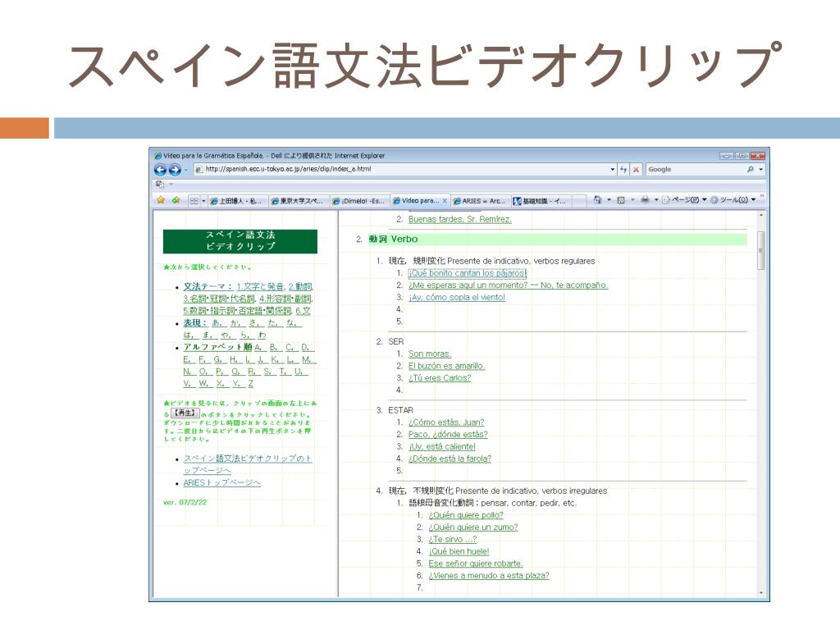This screenshot has width=840, height=630.
Task: Click the あ expression index link
Action: pos(217,323)
